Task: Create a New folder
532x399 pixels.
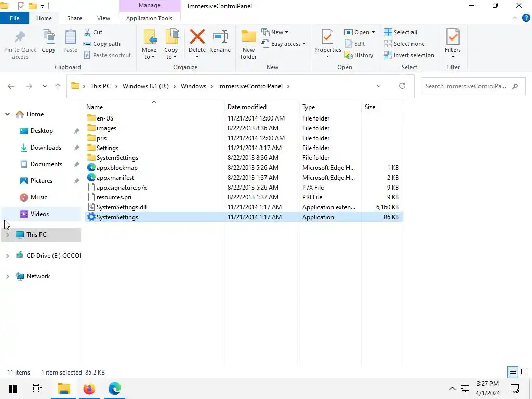Action: coord(248,45)
